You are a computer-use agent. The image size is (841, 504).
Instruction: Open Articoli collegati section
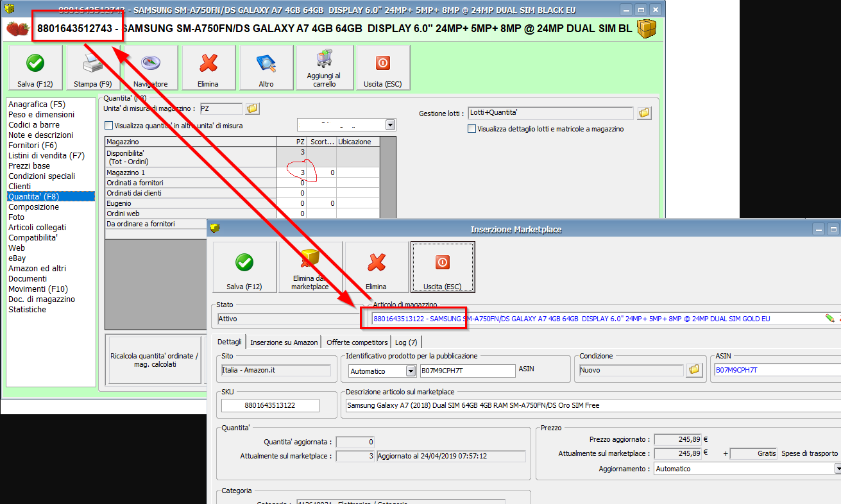(37, 227)
